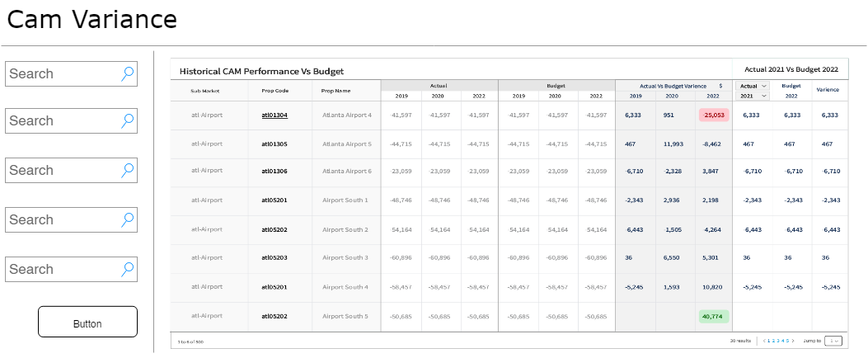Go to page 3 in pagination
This screenshot has width=868, height=358.
coord(779,341)
